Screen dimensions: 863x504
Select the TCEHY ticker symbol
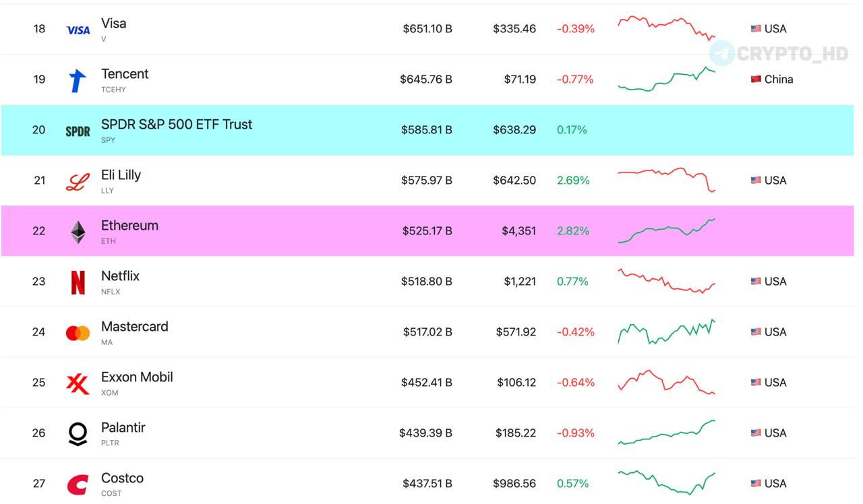coord(113,90)
